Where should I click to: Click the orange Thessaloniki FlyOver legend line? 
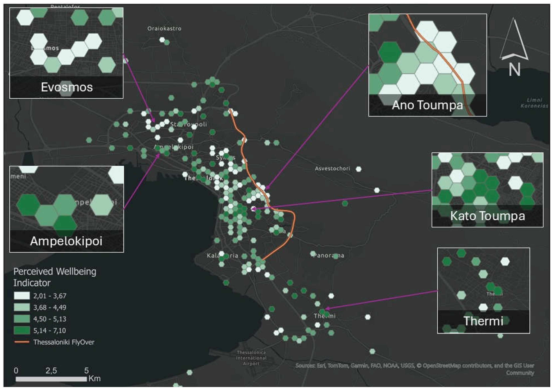click(x=22, y=342)
